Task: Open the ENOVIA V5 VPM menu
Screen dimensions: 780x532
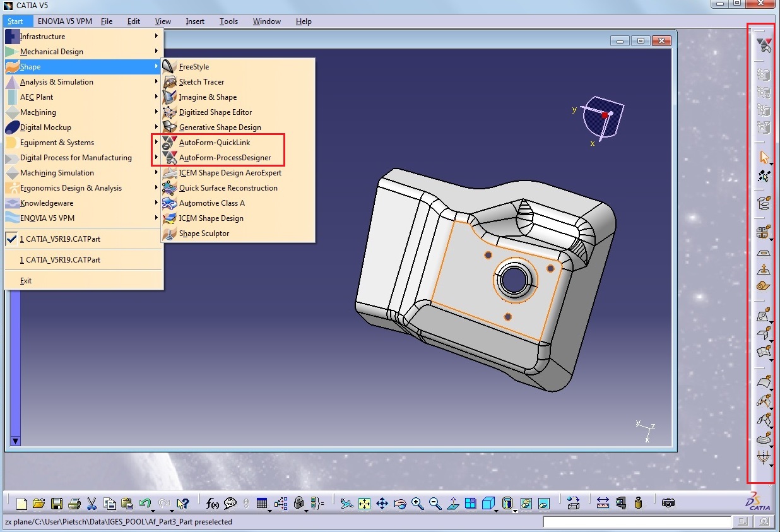Action: [65, 21]
